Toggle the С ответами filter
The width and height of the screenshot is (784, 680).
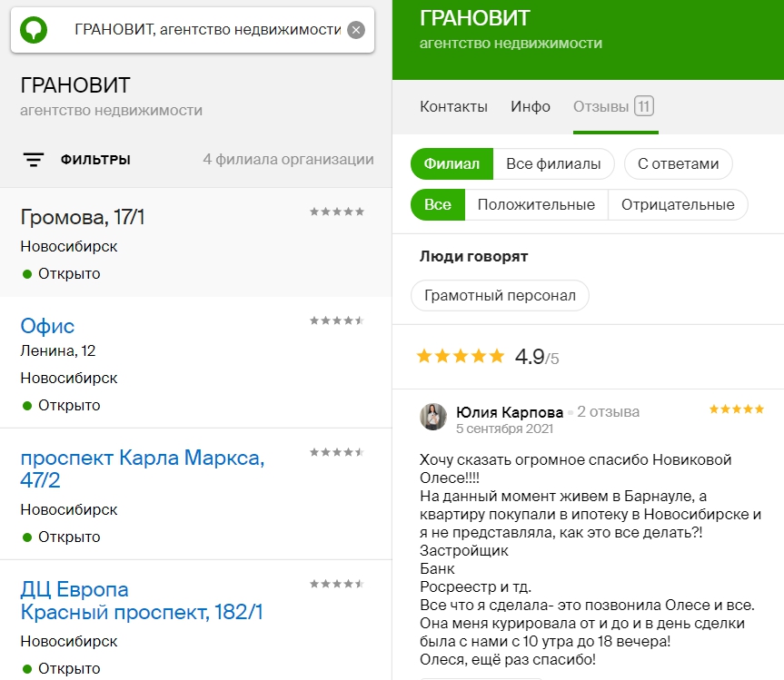coord(679,164)
